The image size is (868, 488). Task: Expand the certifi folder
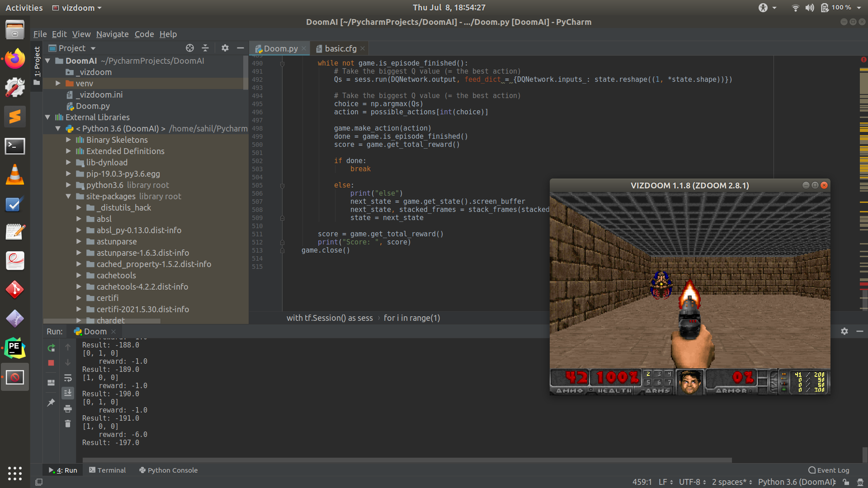79,298
